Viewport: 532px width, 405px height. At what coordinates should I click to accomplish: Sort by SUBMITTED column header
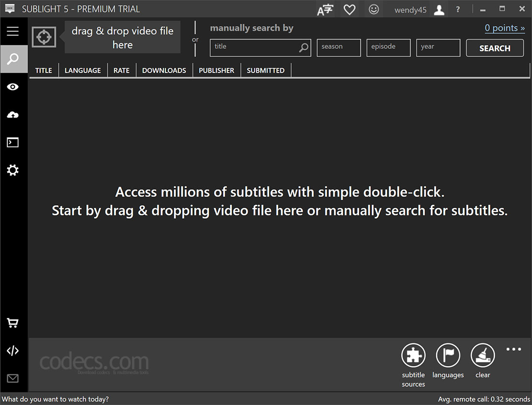coord(266,70)
